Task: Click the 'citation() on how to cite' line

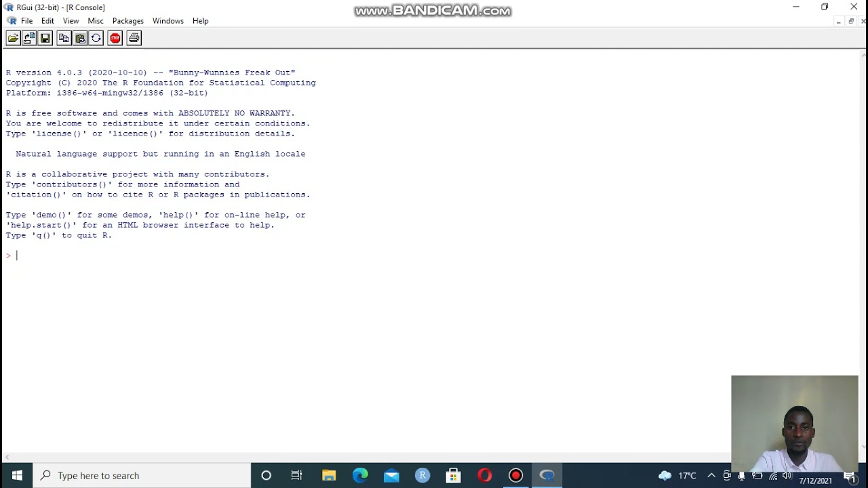Action: [x=158, y=195]
